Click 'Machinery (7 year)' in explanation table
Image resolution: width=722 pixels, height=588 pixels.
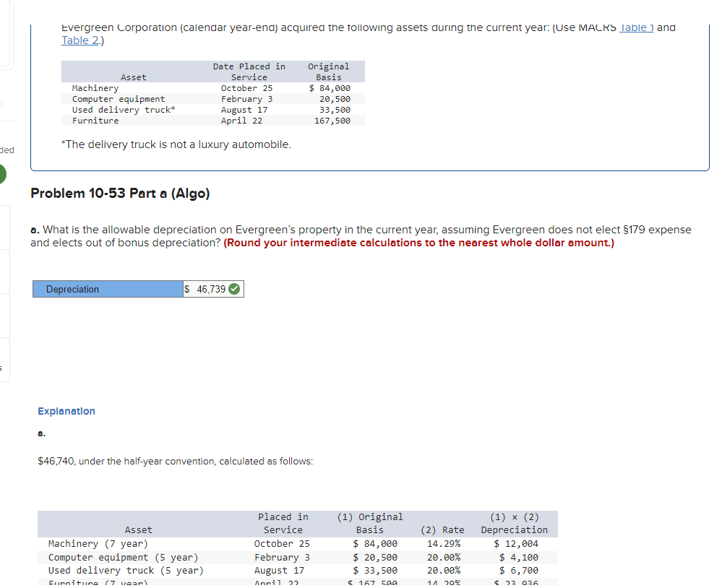pyautogui.click(x=98, y=544)
